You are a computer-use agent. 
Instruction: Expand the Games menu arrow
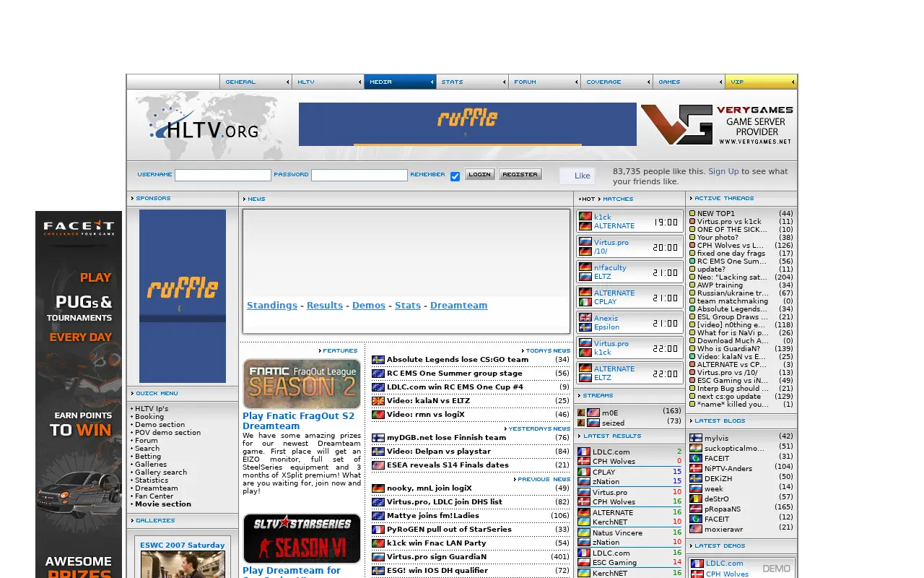tap(720, 82)
